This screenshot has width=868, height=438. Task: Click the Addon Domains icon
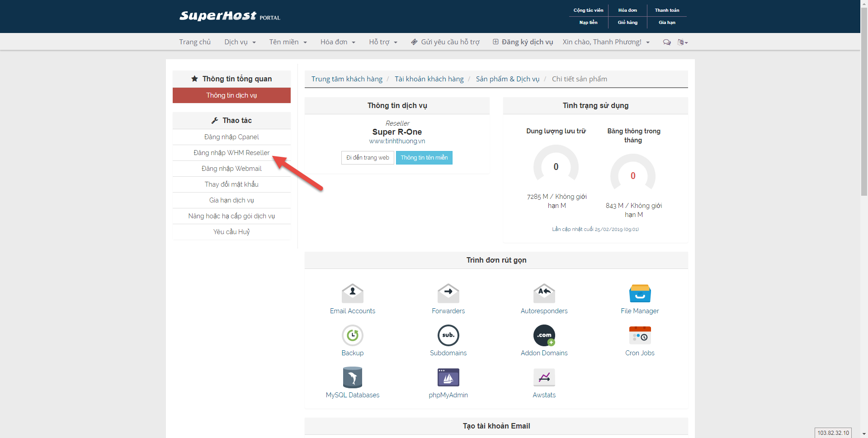point(544,335)
